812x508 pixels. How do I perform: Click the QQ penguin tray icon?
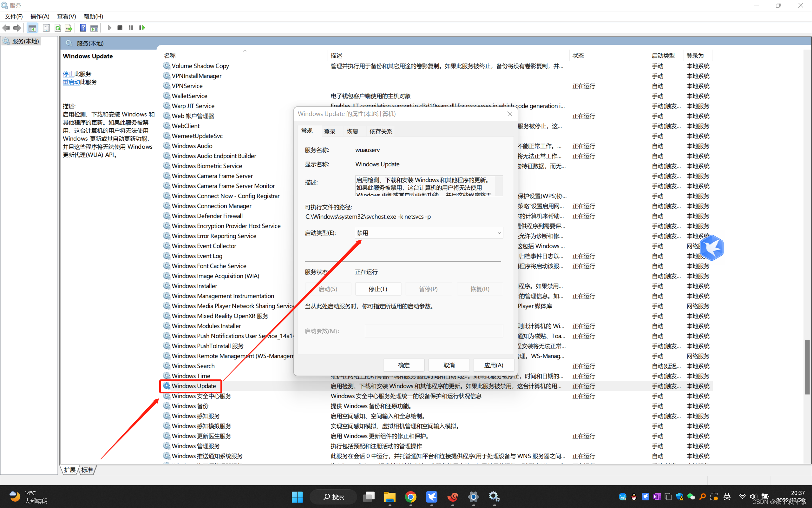pyautogui.click(x=634, y=497)
